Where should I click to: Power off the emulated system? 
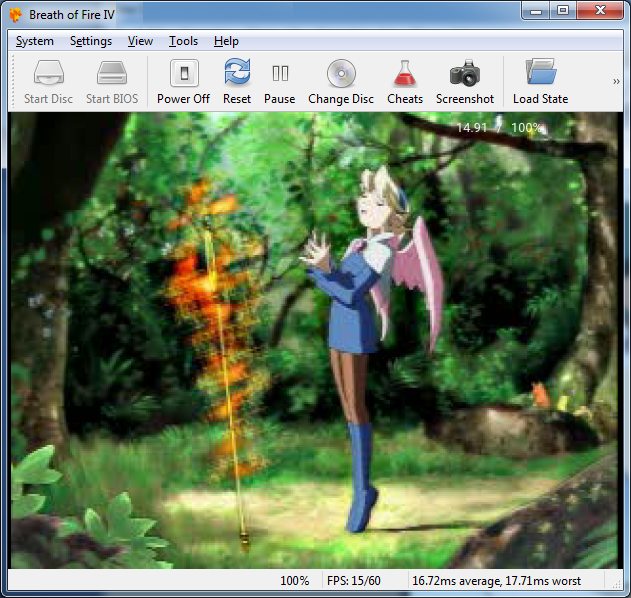click(184, 82)
